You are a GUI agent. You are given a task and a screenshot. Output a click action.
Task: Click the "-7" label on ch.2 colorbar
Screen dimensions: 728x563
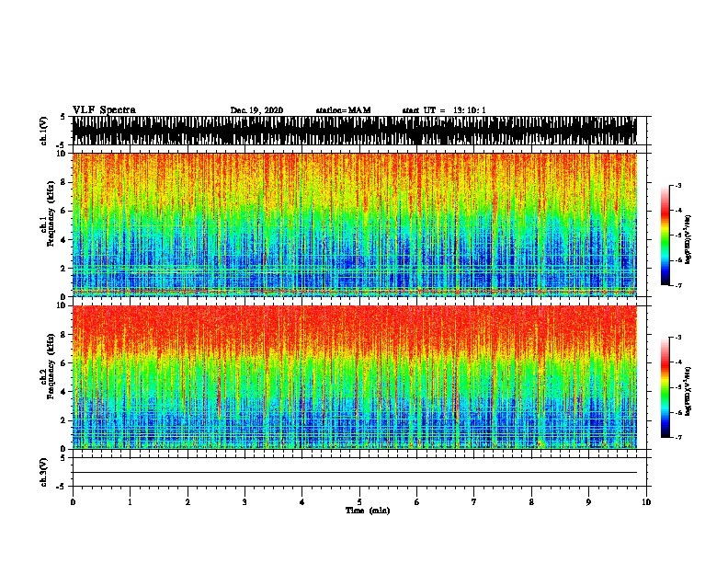click(678, 438)
